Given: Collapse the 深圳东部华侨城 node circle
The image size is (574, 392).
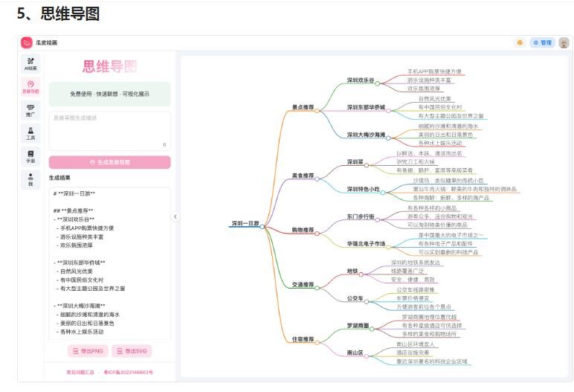Looking at the screenshot, I should point(388,110).
